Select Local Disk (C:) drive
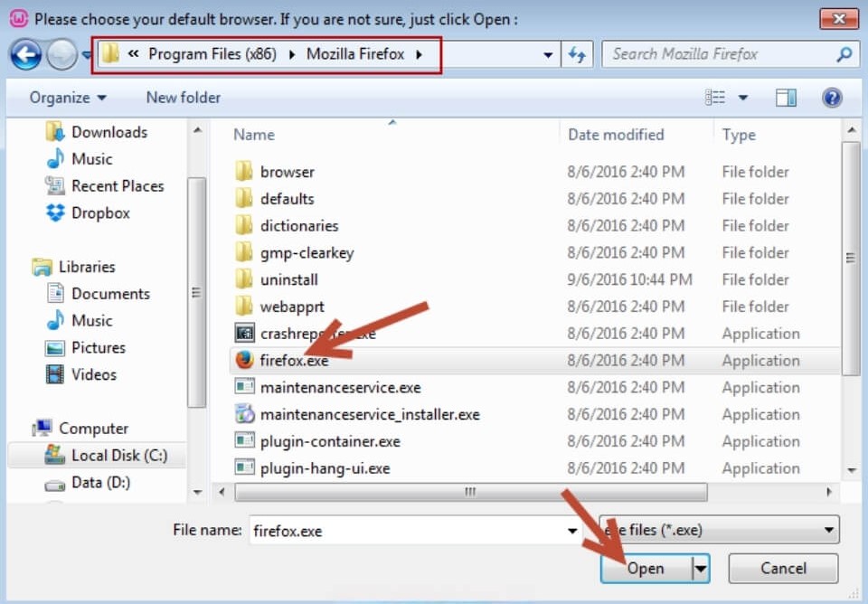 (118, 456)
